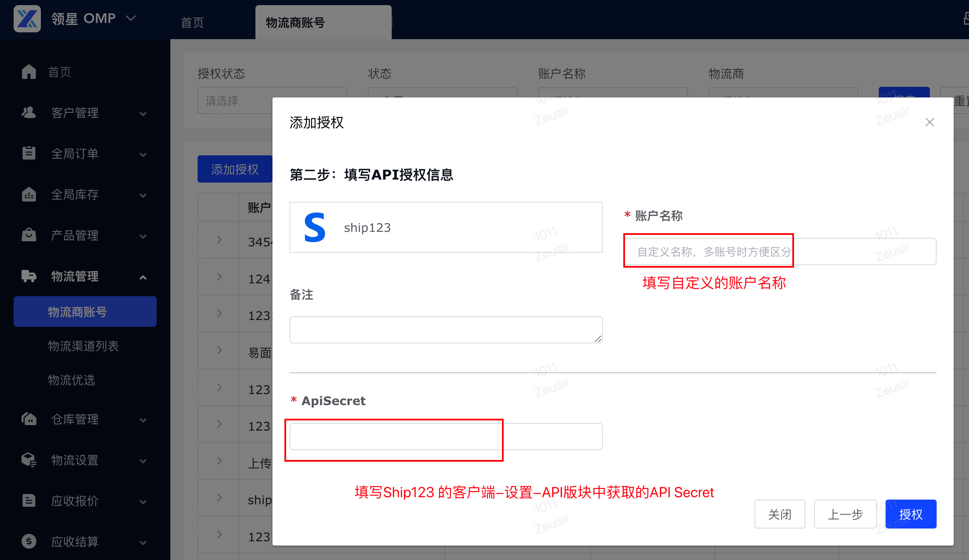Click the ship123 logo S icon
The image size is (969, 560).
coord(315,228)
